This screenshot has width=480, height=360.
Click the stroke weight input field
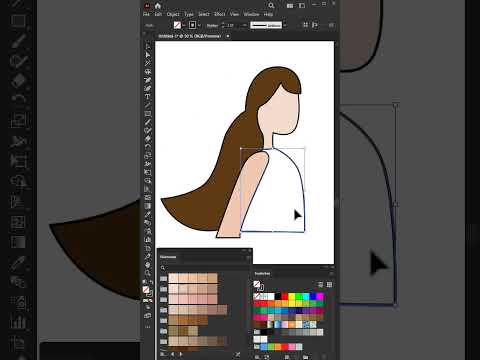point(233,25)
